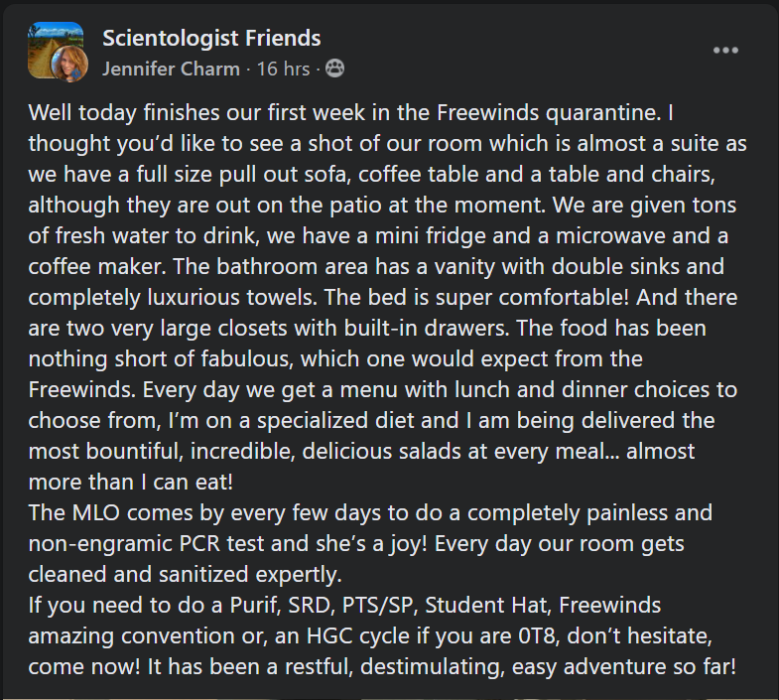
Task: Click the words 'Freewinds quarantine' in the post
Action: click(x=549, y=113)
